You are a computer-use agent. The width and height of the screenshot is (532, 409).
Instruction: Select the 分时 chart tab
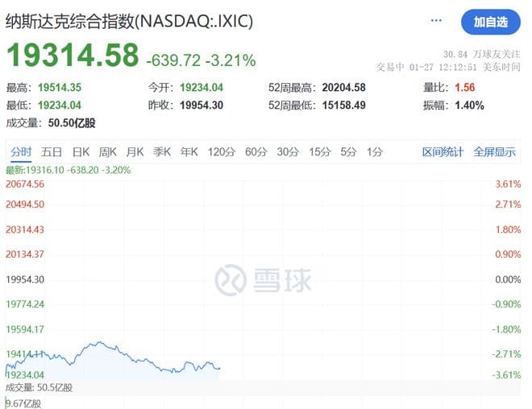21,151
